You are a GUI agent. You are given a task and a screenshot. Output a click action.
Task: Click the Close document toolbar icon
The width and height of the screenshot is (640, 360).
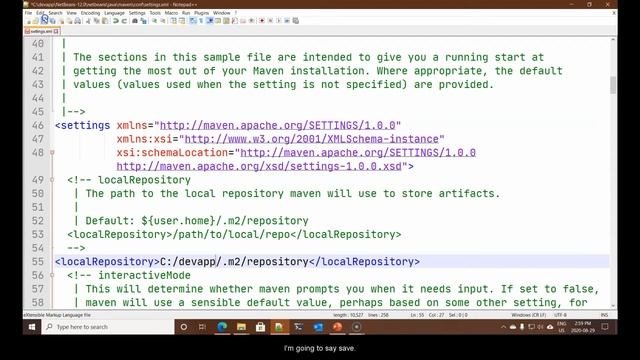pyautogui.click(x=61, y=20)
